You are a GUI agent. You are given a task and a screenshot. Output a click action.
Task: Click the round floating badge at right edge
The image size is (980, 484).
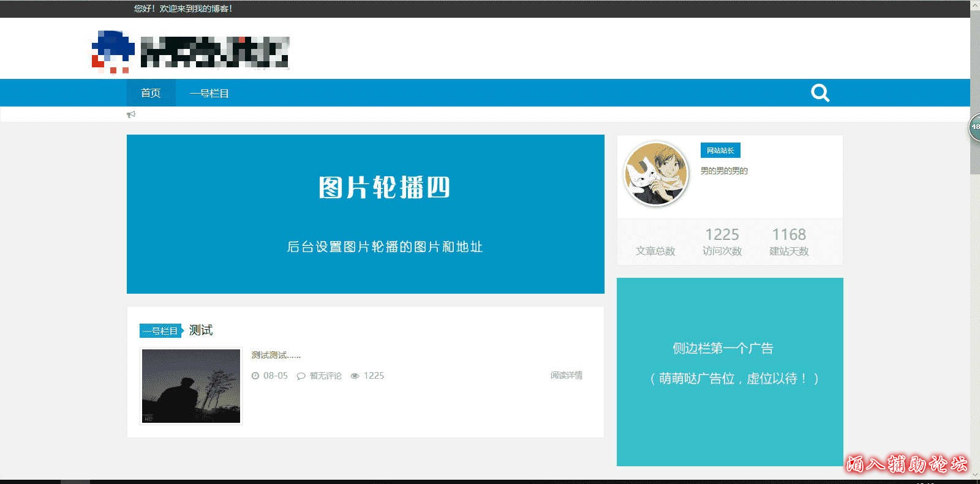[974, 127]
